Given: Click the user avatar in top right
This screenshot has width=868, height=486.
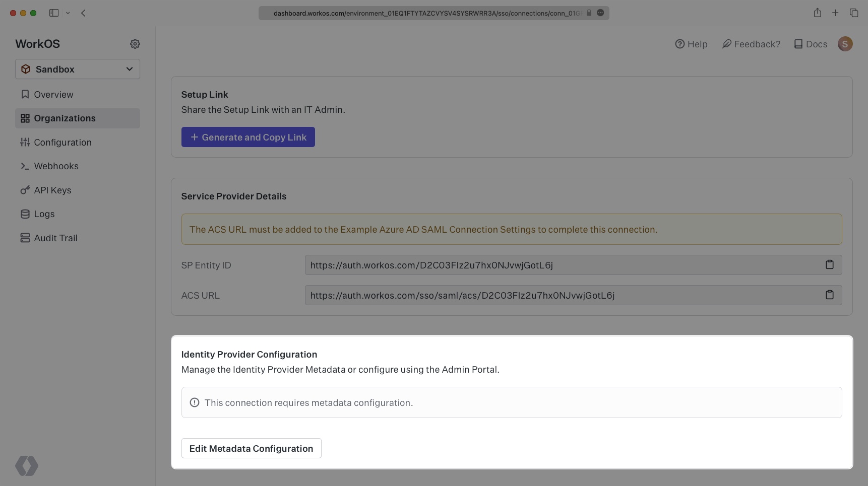Looking at the screenshot, I should click(845, 44).
